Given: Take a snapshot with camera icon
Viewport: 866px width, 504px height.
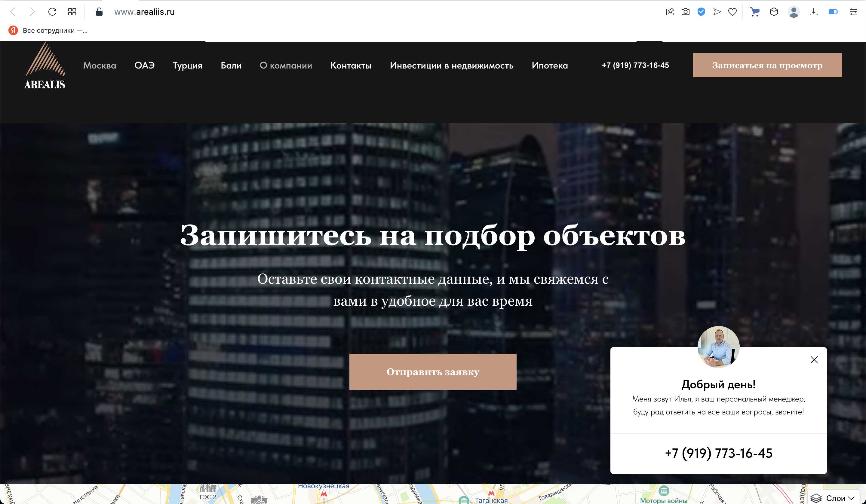Looking at the screenshot, I should pos(686,12).
